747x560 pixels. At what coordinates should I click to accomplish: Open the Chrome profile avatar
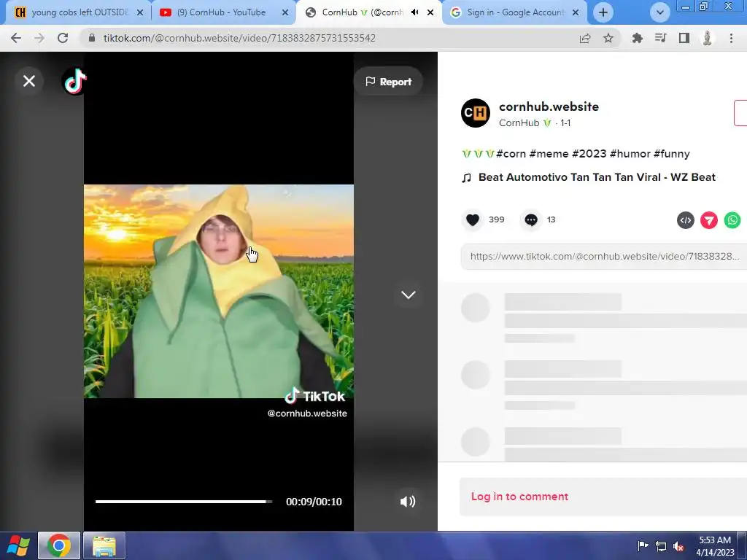(x=708, y=38)
